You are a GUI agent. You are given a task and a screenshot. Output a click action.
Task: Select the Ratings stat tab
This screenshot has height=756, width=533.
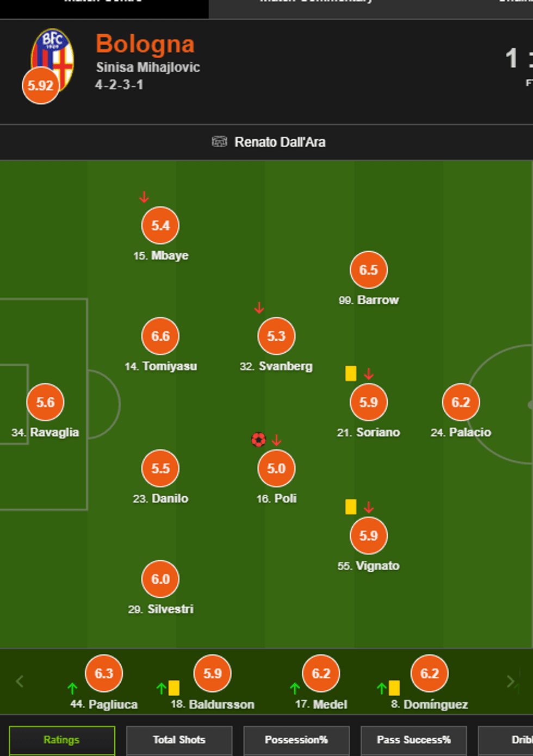pyautogui.click(x=62, y=740)
